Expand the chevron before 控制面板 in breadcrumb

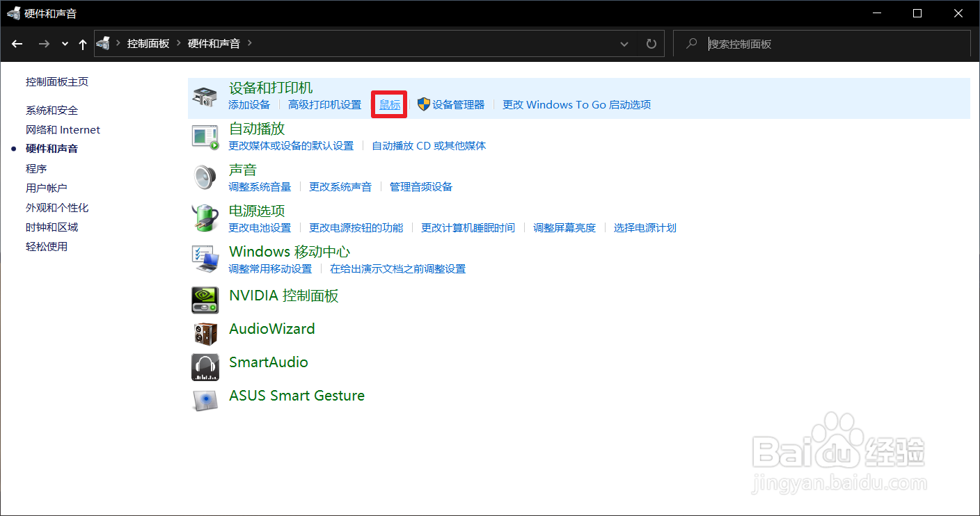[119, 44]
